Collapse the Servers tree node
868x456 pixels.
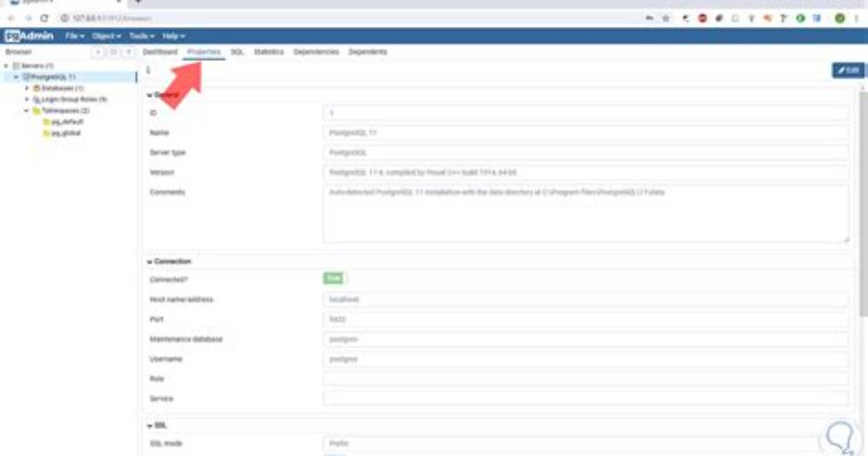(x=7, y=66)
